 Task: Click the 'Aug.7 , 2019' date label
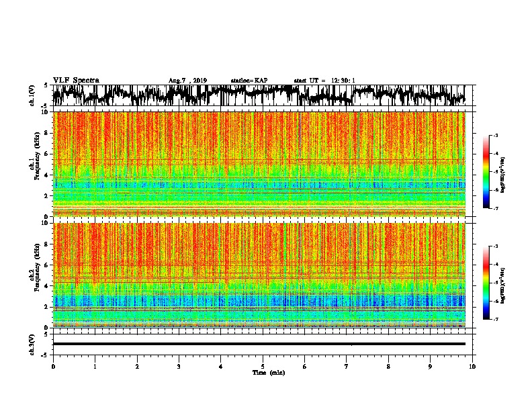pyautogui.click(x=187, y=81)
